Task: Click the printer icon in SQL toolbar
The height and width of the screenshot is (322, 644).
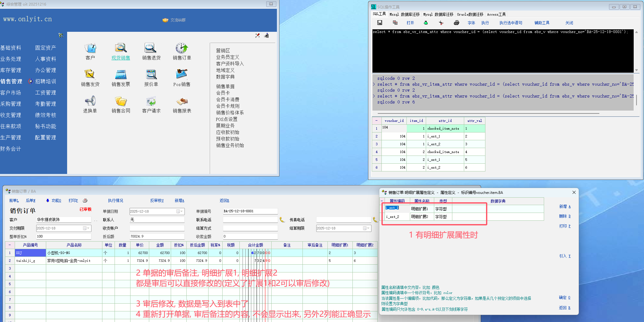Action: [x=456, y=23]
